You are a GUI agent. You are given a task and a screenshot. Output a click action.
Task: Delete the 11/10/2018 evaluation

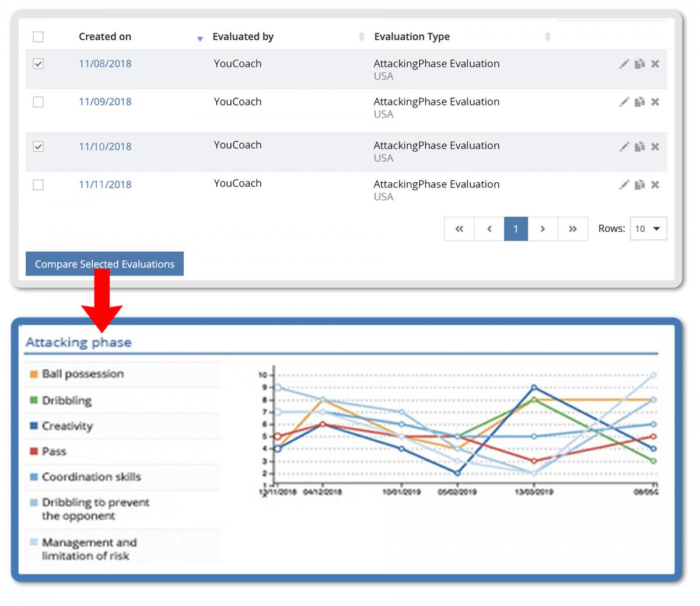coord(655,147)
